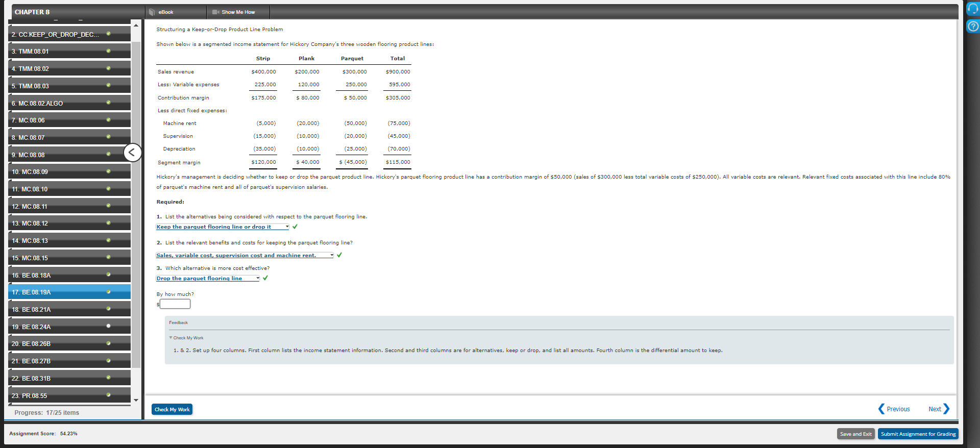Click the question list scrollbar down arrow
The image size is (980, 448).
coord(136,400)
